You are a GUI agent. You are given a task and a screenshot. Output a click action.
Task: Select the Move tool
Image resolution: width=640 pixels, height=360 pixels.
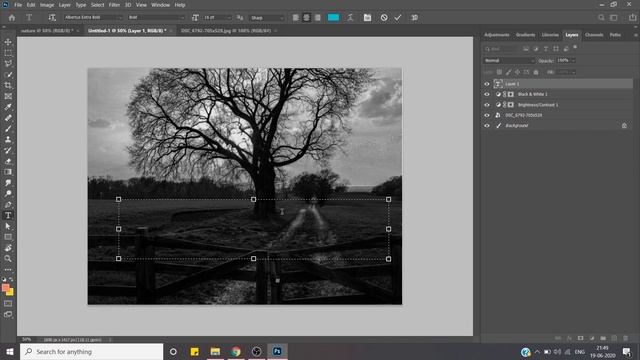pyautogui.click(x=8, y=42)
